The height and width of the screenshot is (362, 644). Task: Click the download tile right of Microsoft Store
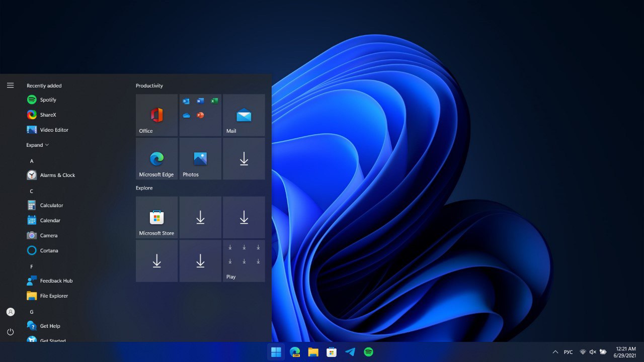click(200, 217)
